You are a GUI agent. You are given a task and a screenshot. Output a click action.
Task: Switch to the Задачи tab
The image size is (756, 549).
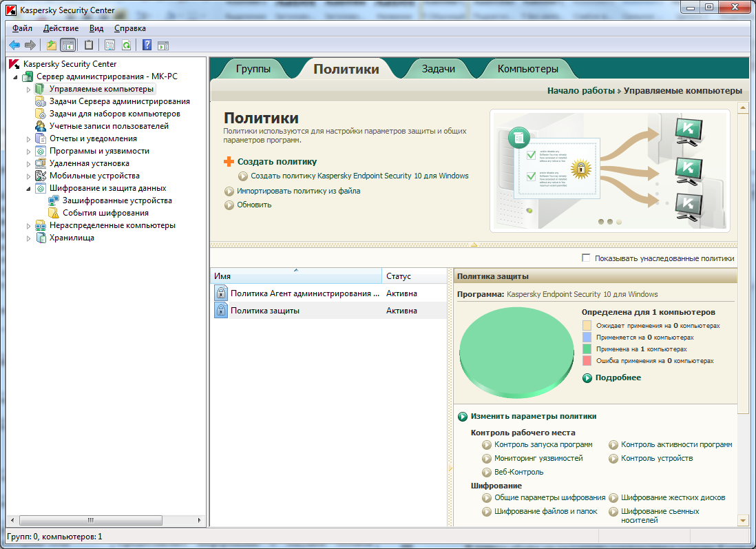coord(438,69)
